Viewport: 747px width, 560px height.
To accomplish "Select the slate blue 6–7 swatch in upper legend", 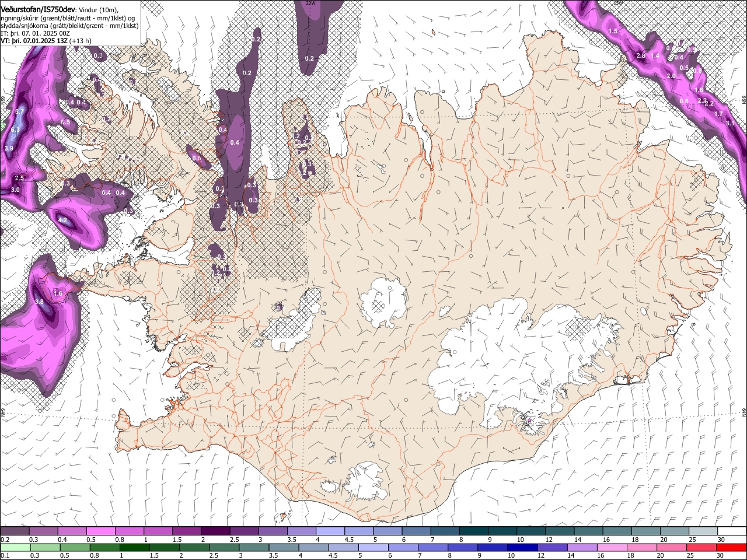I will tap(417, 531).
